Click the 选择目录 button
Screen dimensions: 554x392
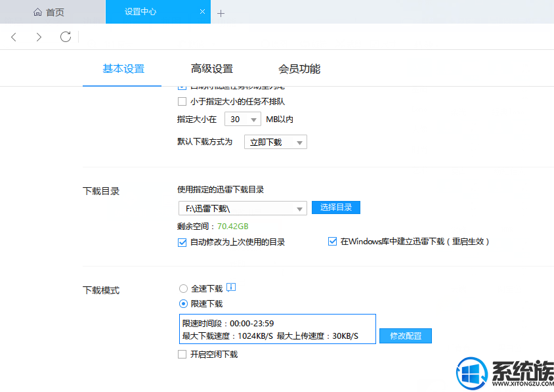tap(336, 207)
